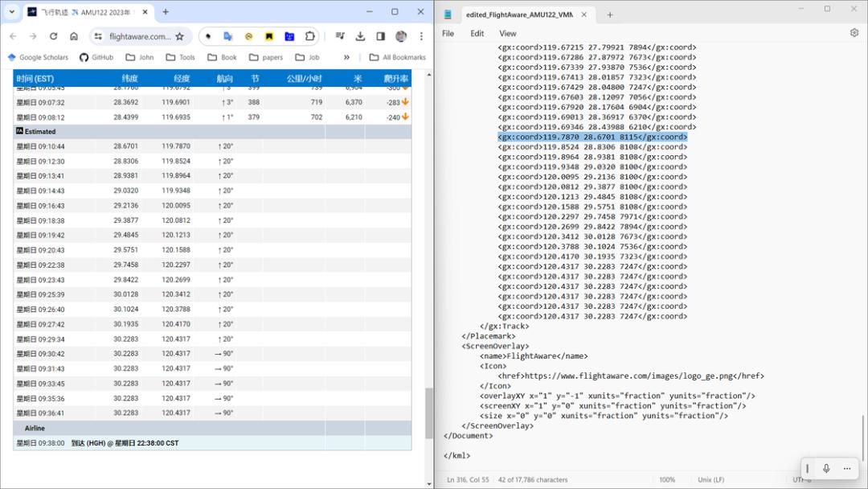The image size is (868, 489).
Task: Open the Book bookmarks folder
Action: (222, 57)
